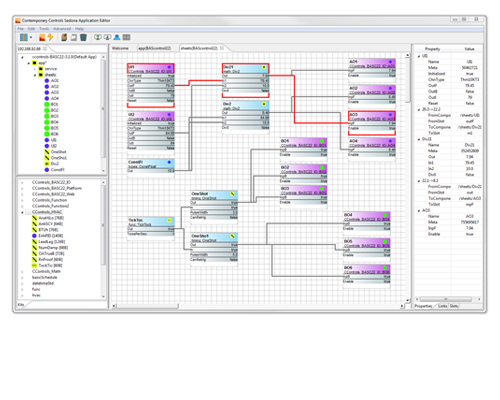The width and height of the screenshot is (500, 400).
Task: Switch to the Welcome tab
Action: 120,48
